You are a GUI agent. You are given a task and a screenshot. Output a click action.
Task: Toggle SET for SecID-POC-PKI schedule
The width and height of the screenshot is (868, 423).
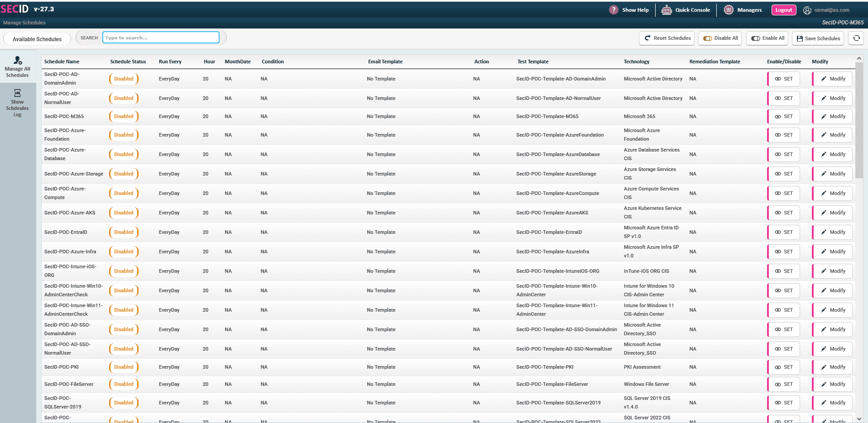pos(784,367)
